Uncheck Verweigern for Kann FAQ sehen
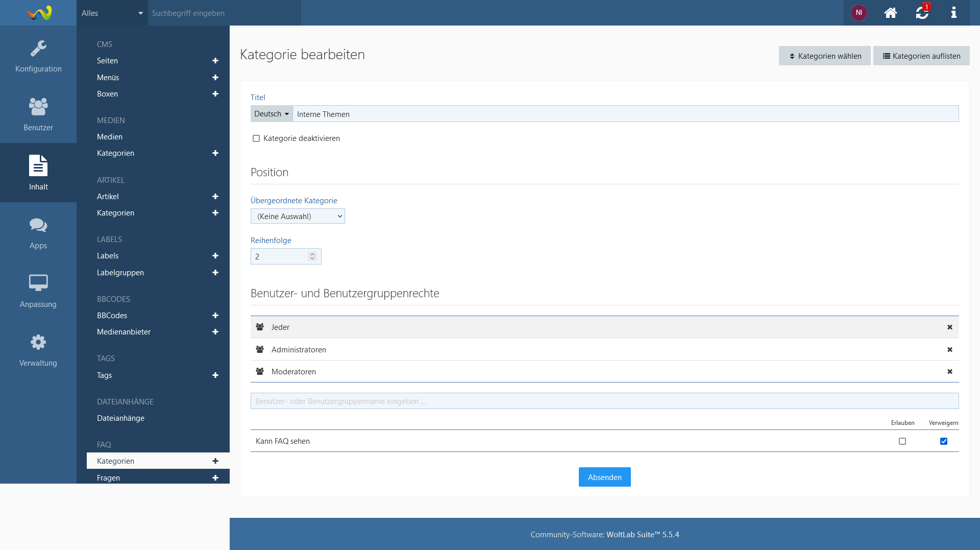The width and height of the screenshot is (980, 550). (943, 441)
